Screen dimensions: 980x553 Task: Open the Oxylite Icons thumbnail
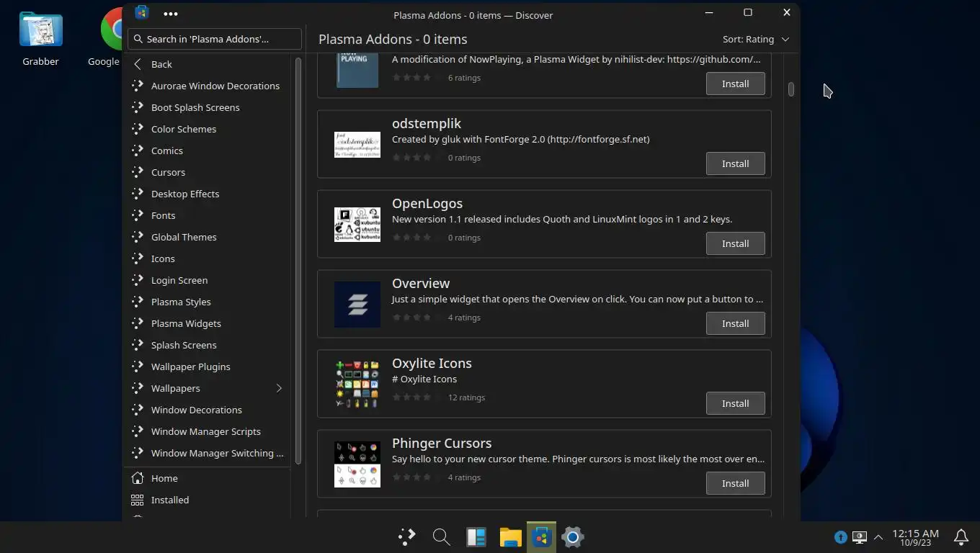click(357, 385)
